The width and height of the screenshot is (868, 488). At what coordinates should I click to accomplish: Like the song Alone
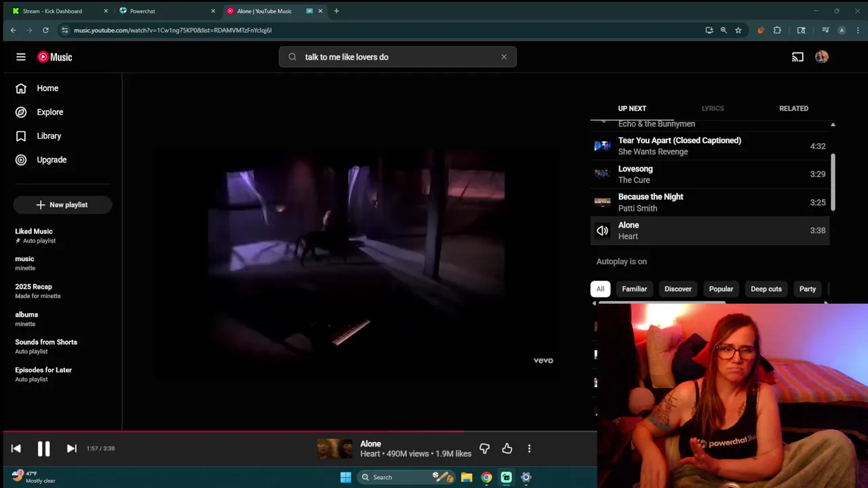coord(507,448)
